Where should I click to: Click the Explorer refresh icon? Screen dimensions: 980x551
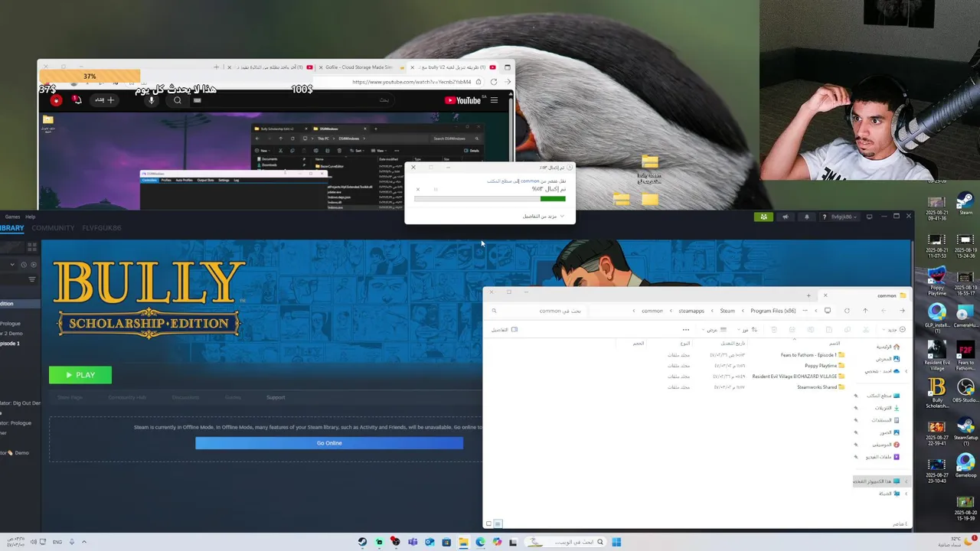(x=847, y=311)
